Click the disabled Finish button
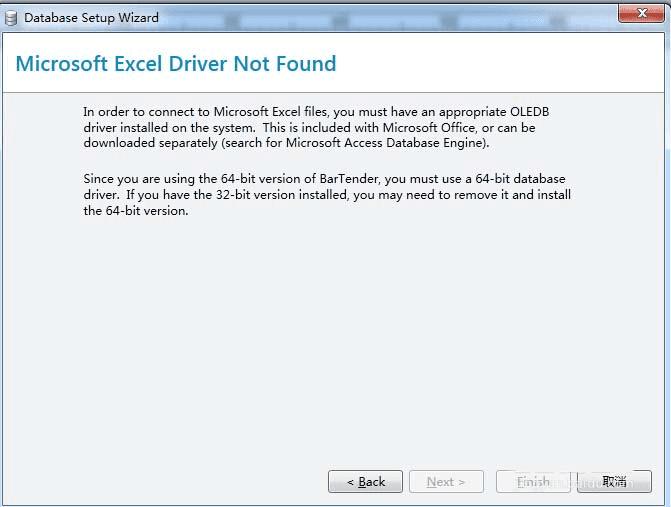This screenshot has width=671, height=507. click(533, 482)
